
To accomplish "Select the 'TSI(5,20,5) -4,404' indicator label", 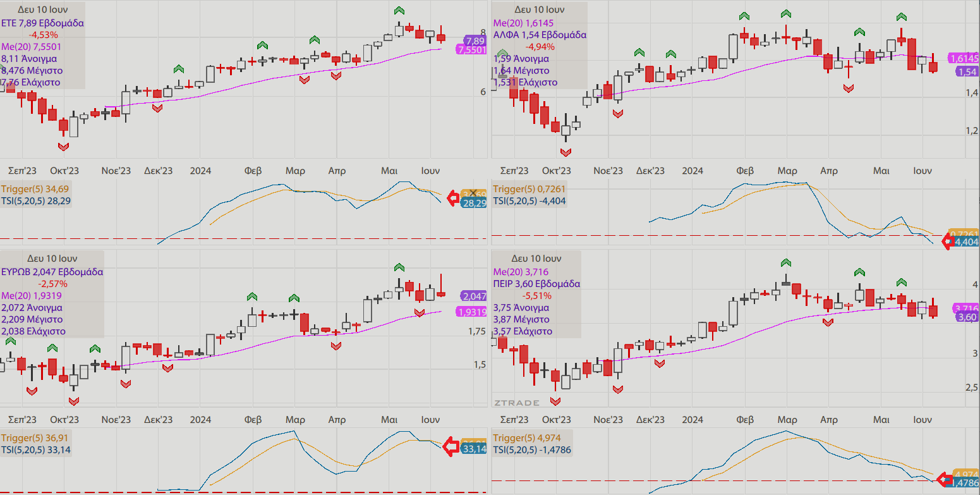I will pyautogui.click(x=529, y=201).
